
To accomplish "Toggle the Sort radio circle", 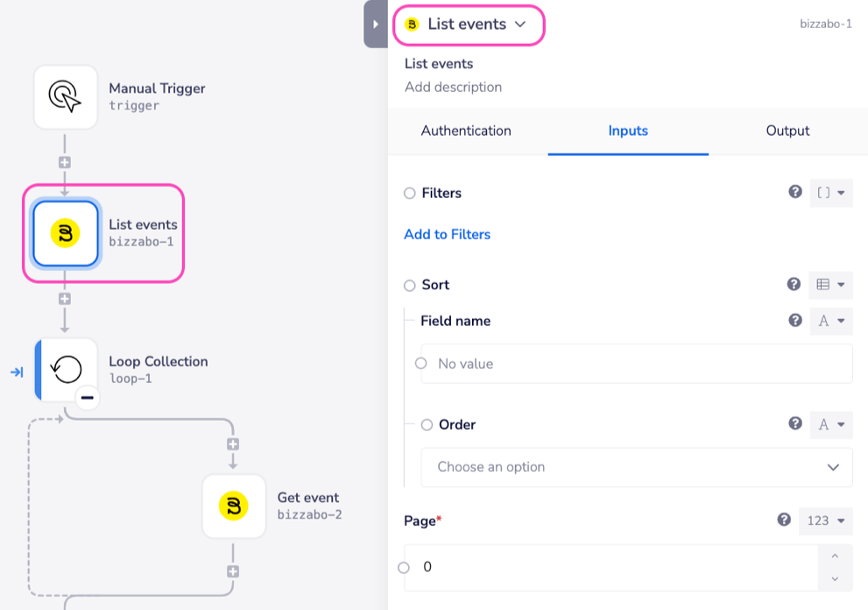I will 410,285.
